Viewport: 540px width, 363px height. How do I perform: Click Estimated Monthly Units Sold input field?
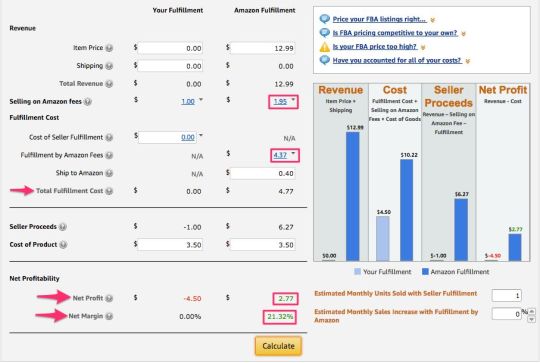pos(507,295)
